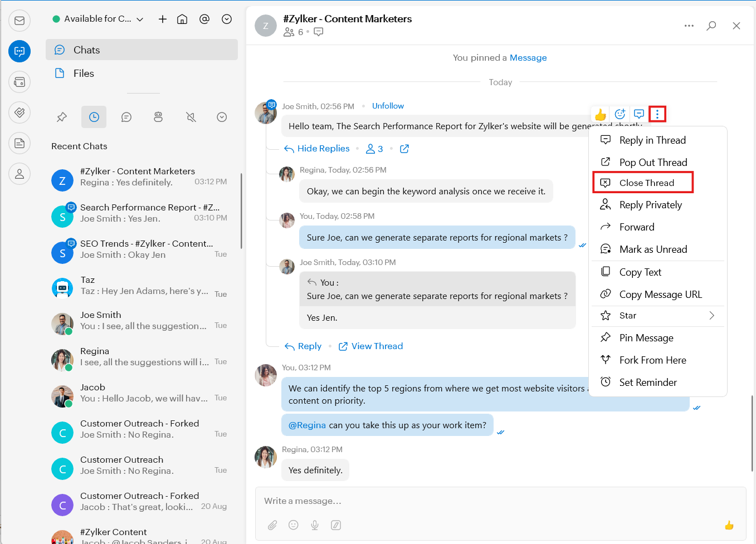Open the mentions (@) view
This screenshot has width=756, height=544.
point(204,19)
